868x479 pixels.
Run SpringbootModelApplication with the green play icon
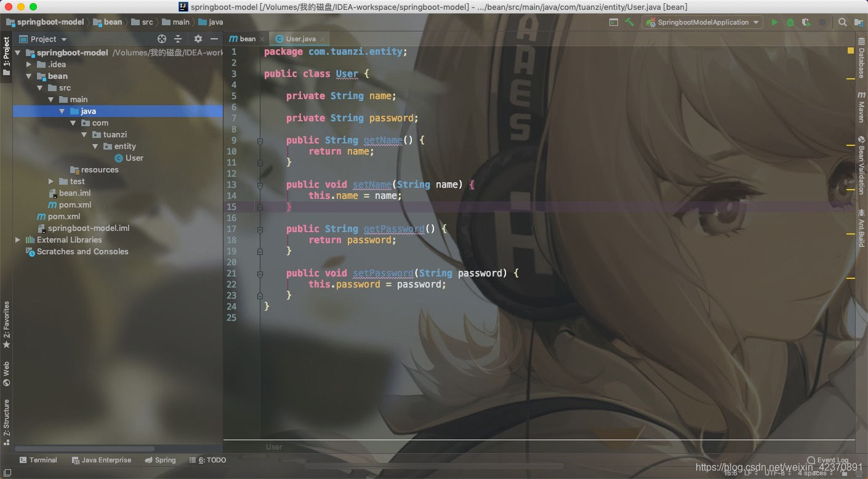(774, 22)
